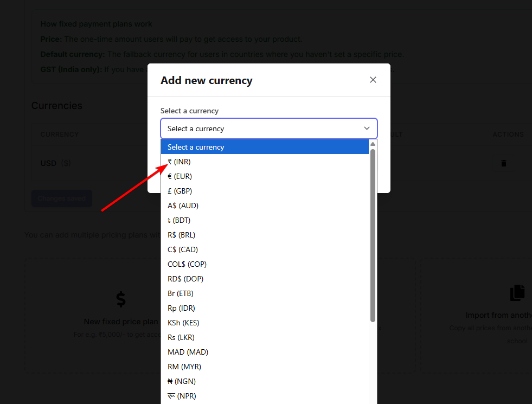The height and width of the screenshot is (404, 532).
Task: Choose KSh (KES) currency option
Action: tap(183, 323)
